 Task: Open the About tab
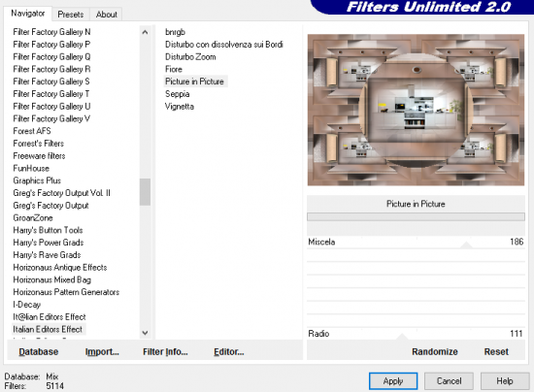[x=106, y=15]
